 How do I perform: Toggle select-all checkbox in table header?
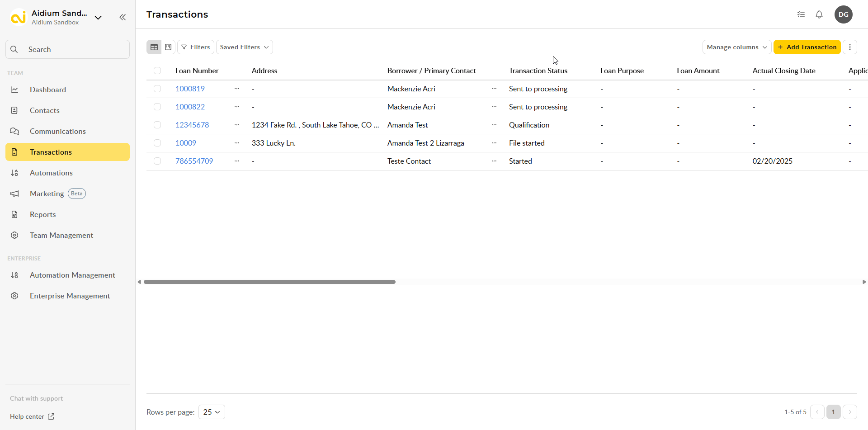[157, 71]
